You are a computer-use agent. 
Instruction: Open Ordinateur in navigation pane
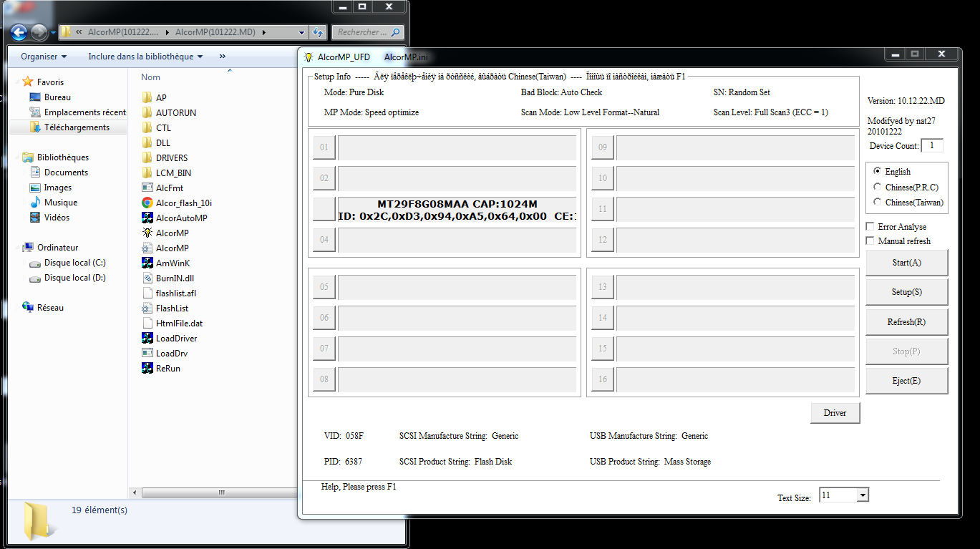tap(58, 248)
